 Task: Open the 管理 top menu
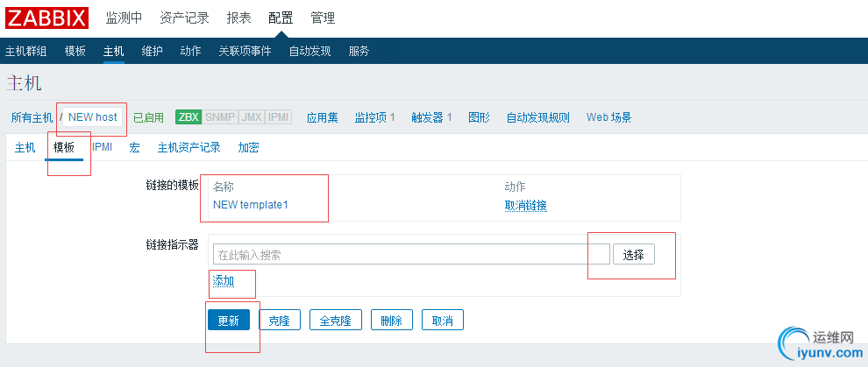pyautogui.click(x=323, y=18)
